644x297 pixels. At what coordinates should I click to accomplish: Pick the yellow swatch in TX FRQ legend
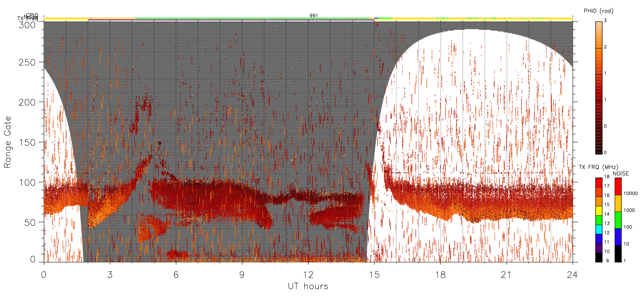pyautogui.click(x=598, y=211)
